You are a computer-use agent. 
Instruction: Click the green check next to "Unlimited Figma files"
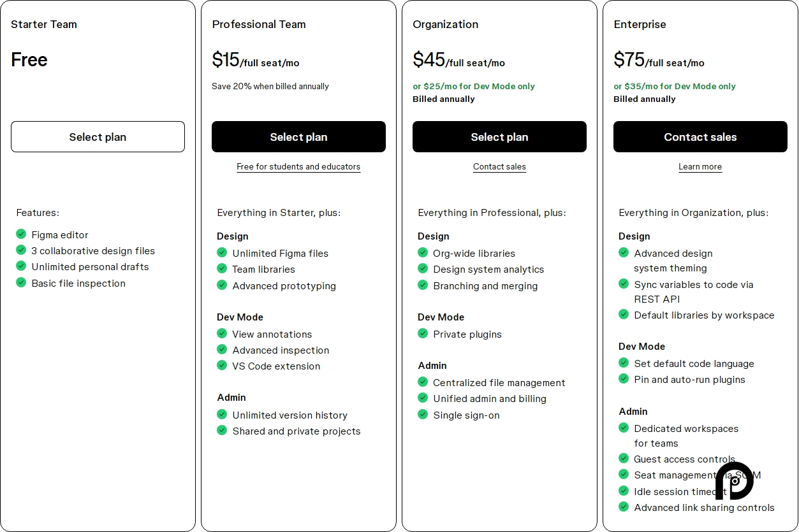tap(222, 252)
